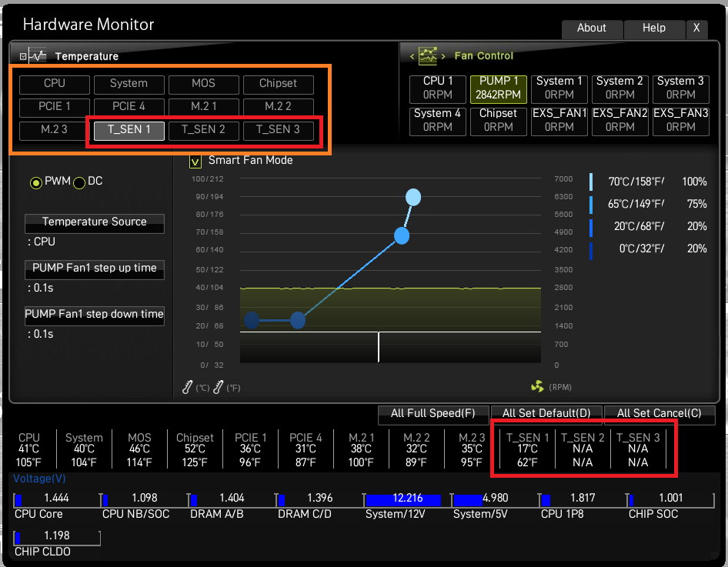Click the CPU Core 1.444 voltage bar
Screen dimensions: 728x567
click(57, 500)
